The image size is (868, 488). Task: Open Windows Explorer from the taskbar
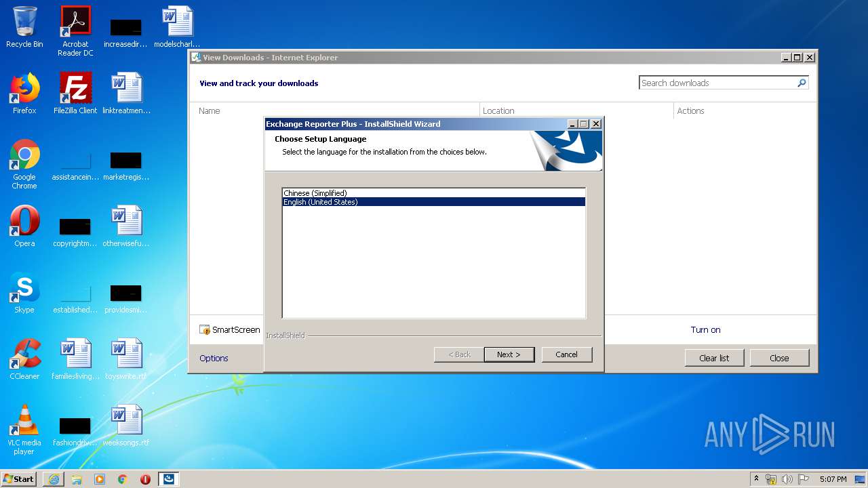77,479
